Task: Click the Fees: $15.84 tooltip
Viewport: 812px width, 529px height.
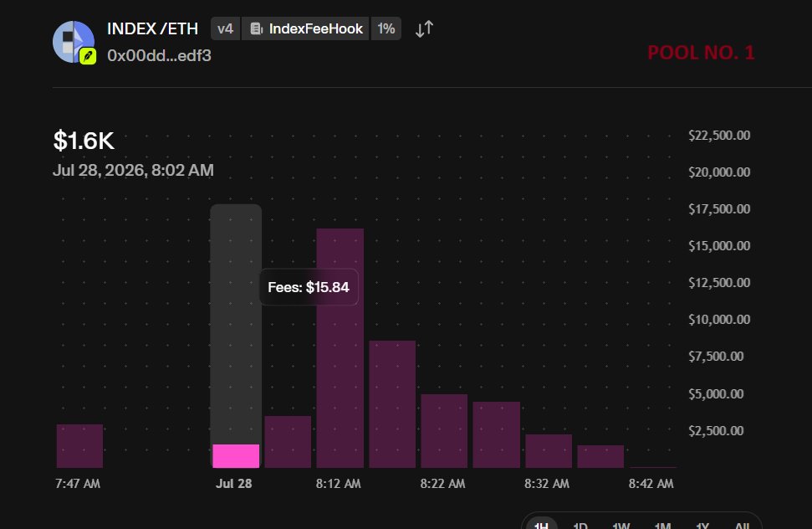Action: pyautogui.click(x=309, y=287)
